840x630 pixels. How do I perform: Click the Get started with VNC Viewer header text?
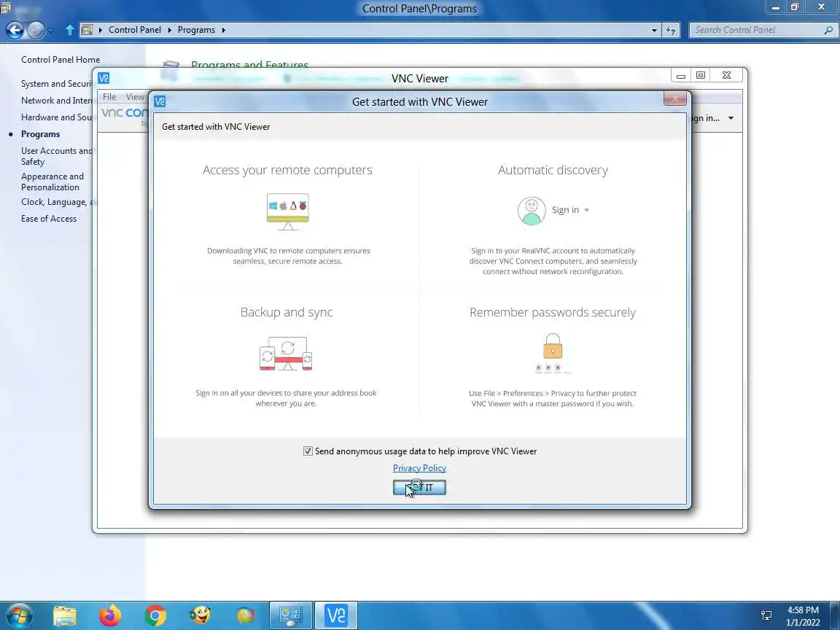click(216, 127)
